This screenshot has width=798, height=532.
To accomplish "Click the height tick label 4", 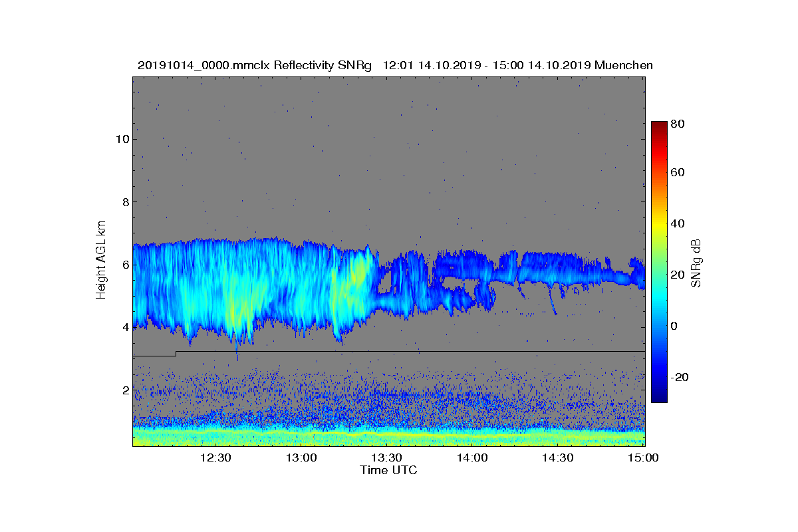I will (124, 327).
